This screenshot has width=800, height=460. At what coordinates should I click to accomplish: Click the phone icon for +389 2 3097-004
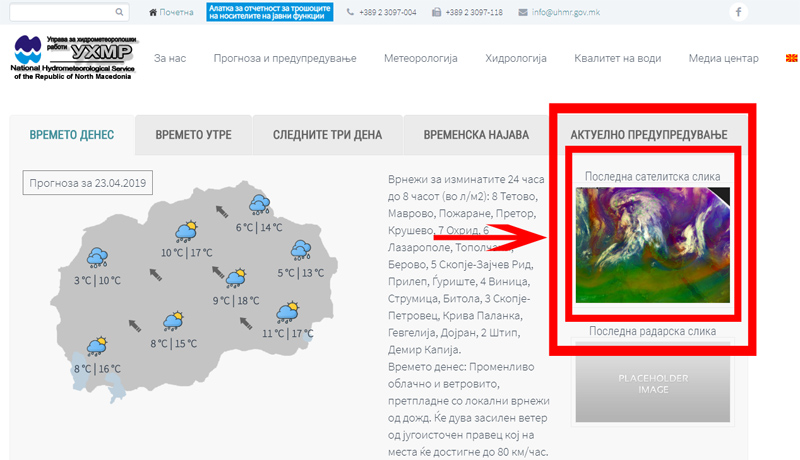(x=350, y=12)
